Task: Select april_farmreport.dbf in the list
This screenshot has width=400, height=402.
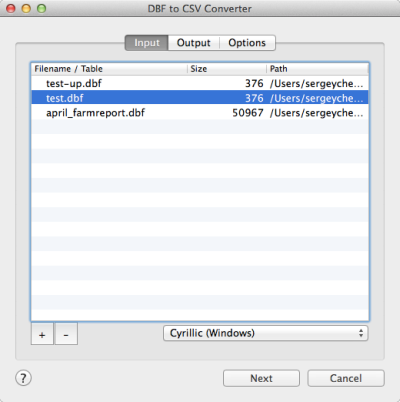Action: click(x=200, y=113)
